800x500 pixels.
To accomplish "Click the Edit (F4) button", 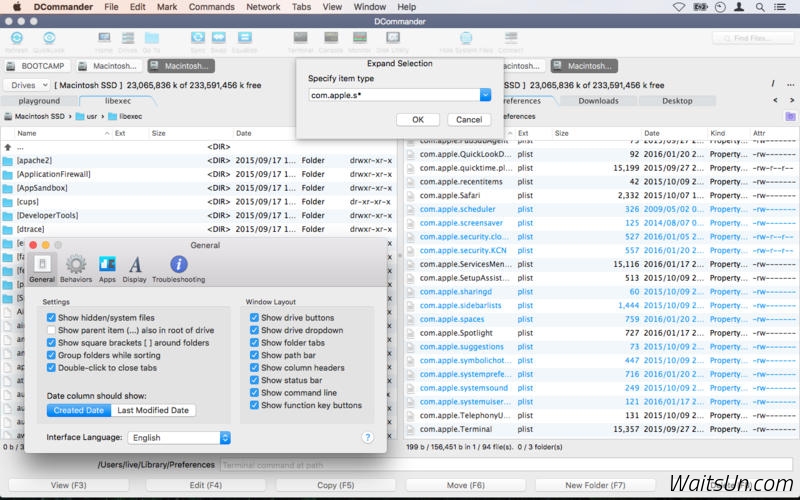I will [x=206, y=485].
